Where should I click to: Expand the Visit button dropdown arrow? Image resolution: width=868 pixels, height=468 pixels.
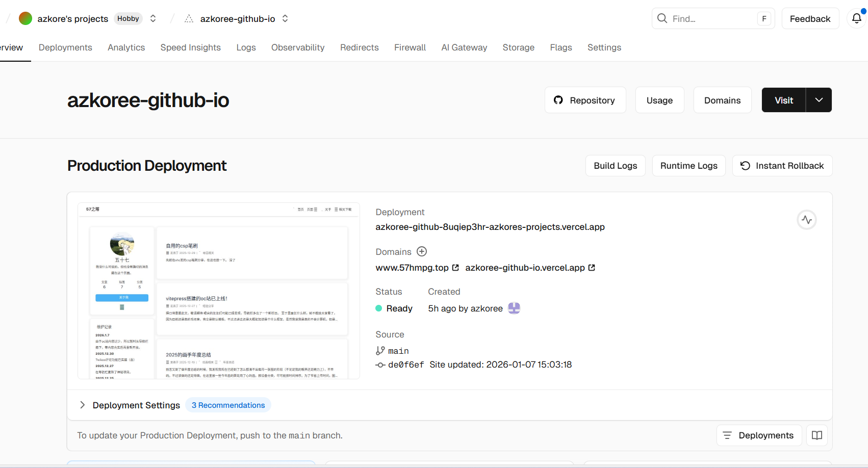(819, 100)
